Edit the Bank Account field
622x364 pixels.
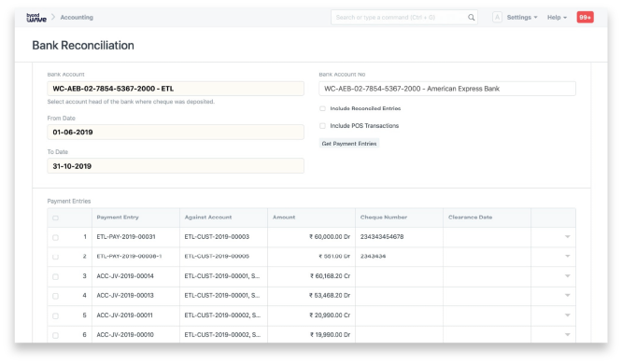point(176,89)
